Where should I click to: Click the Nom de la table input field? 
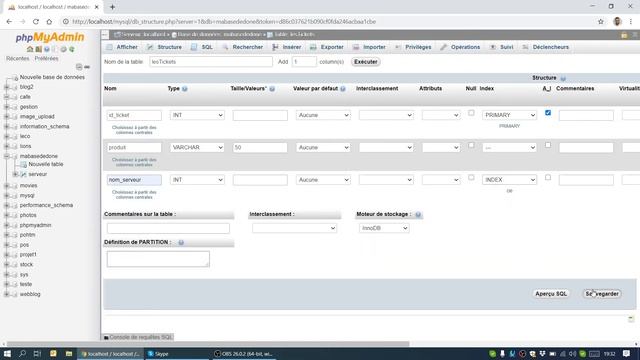click(211, 62)
